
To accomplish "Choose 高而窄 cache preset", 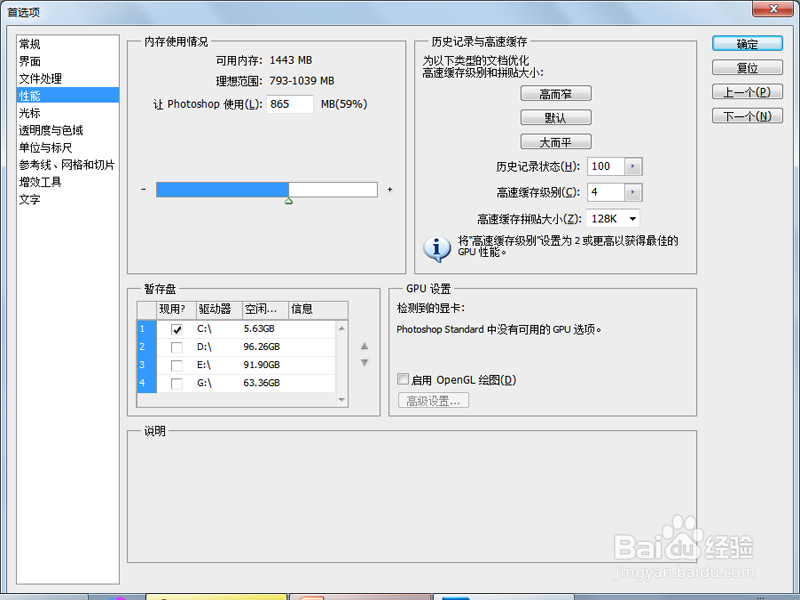I will pyautogui.click(x=556, y=94).
